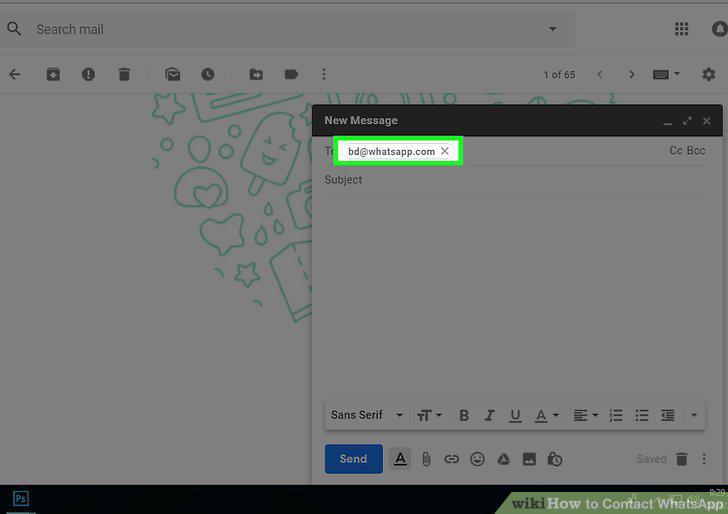Insert files using Google Drive
The height and width of the screenshot is (514, 728).
pos(503,459)
